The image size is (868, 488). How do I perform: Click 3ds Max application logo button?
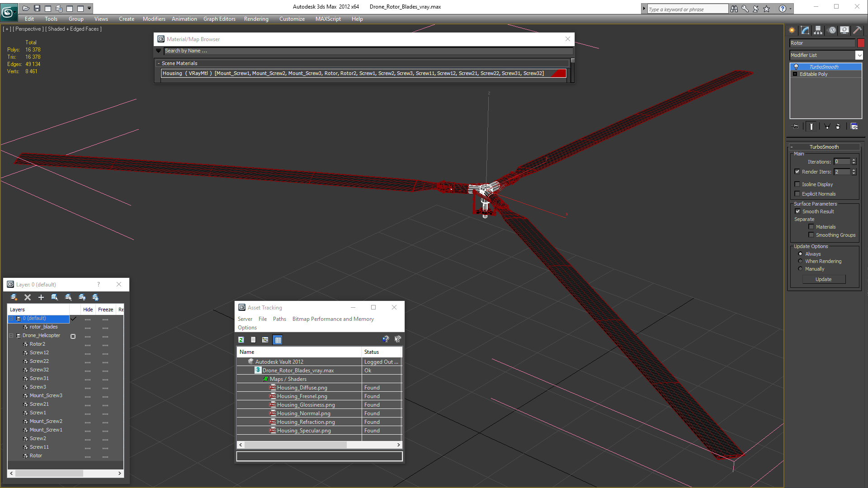pyautogui.click(x=8, y=12)
